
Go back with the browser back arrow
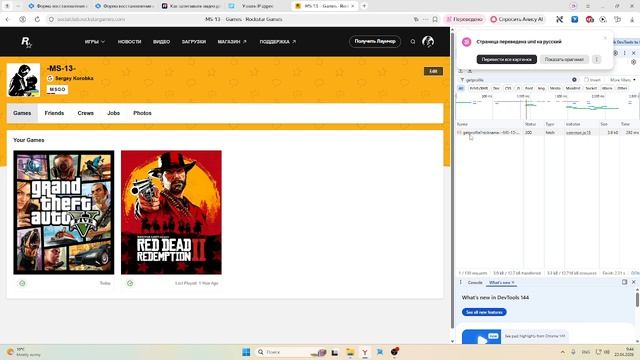(x=7, y=19)
